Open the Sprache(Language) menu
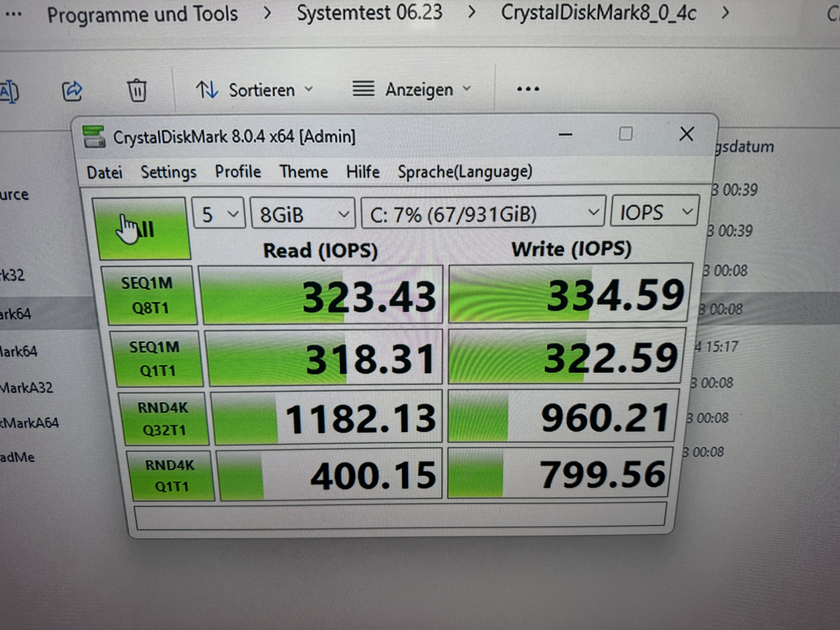Image resolution: width=840 pixels, height=630 pixels. click(464, 172)
